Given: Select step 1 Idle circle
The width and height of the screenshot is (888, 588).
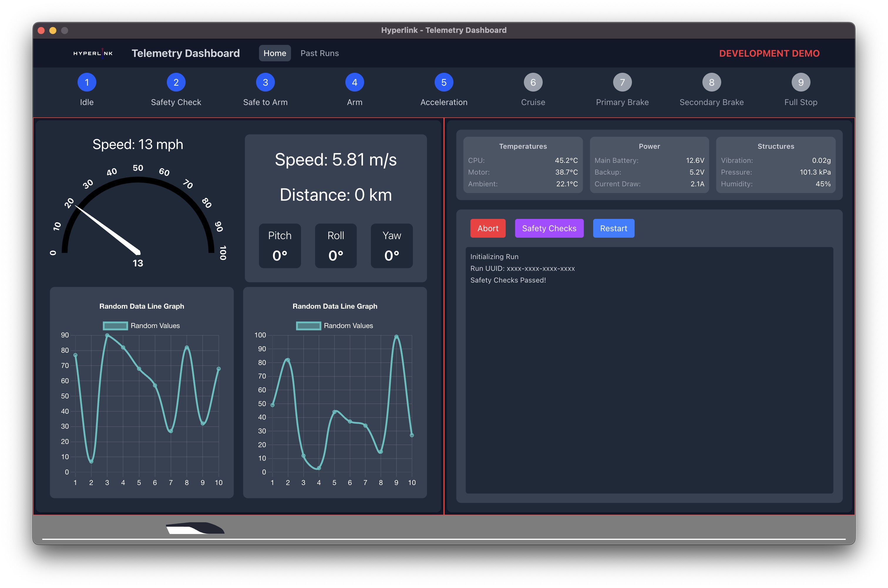Looking at the screenshot, I should [87, 82].
